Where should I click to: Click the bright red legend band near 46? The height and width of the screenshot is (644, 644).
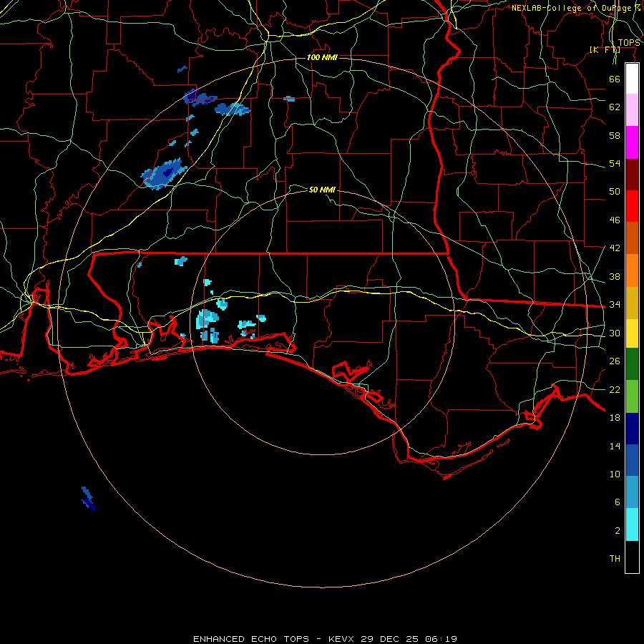click(632, 206)
